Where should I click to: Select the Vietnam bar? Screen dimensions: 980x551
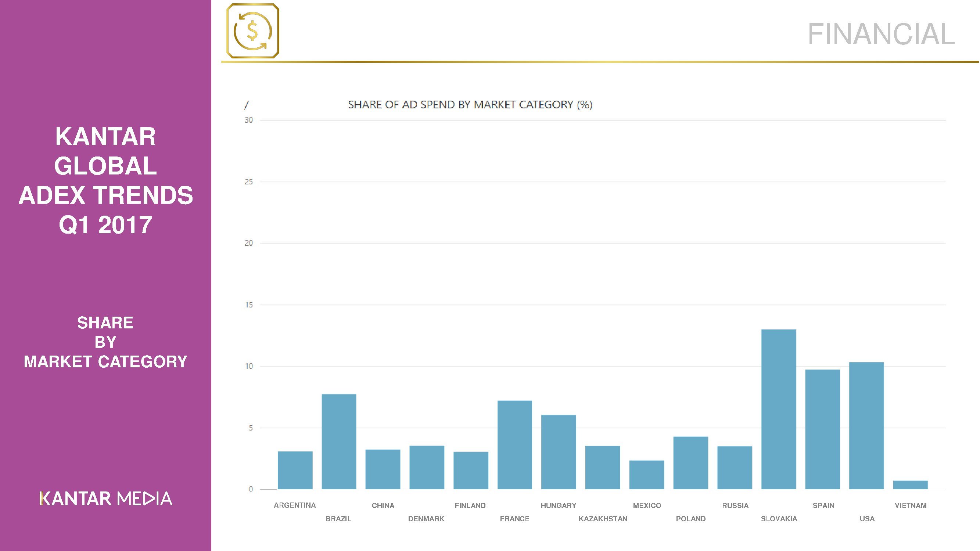[911, 485]
